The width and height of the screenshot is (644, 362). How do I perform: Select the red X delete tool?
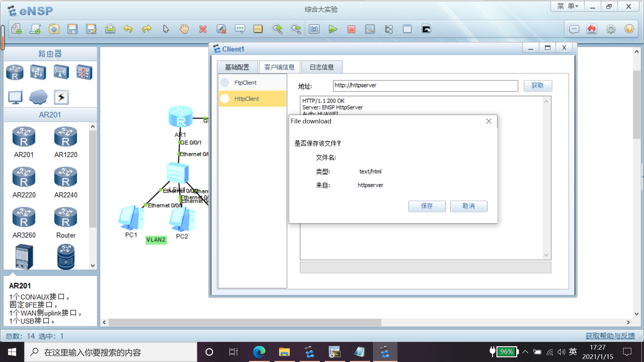[x=203, y=29]
